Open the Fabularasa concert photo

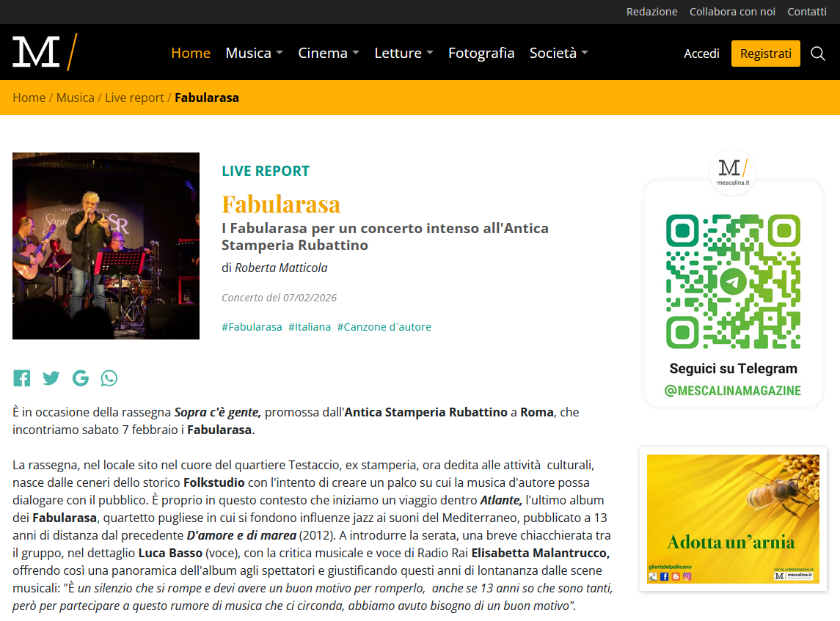(x=106, y=246)
